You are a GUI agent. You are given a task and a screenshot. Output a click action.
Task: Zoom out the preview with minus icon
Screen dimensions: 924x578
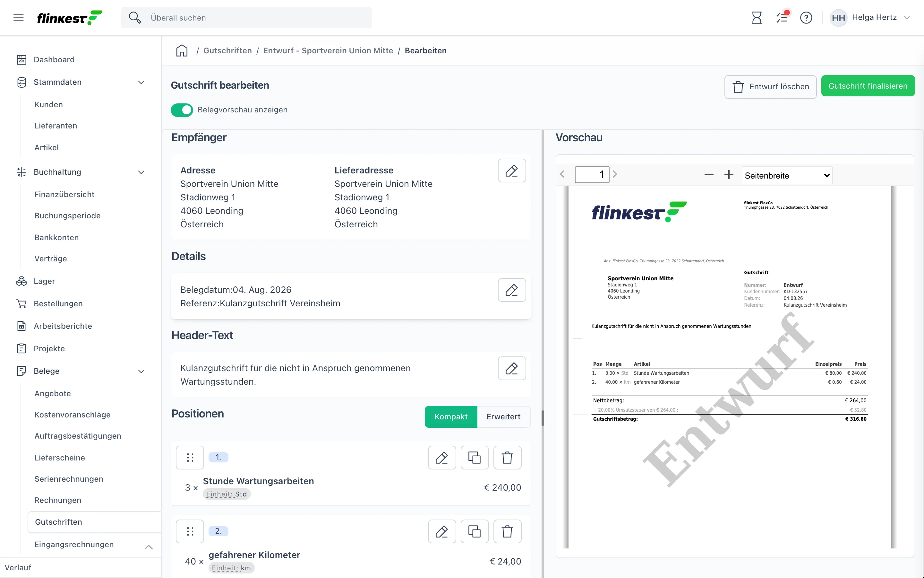(709, 175)
